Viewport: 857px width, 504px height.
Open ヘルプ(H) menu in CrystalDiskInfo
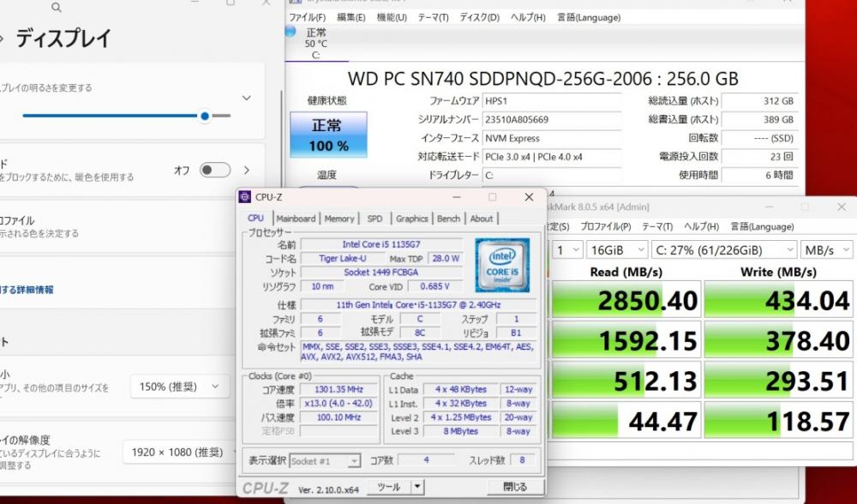(x=528, y=17)
